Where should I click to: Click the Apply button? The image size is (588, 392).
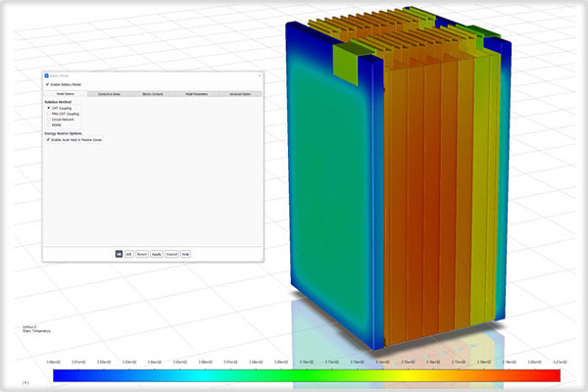[x=157, y=254]
